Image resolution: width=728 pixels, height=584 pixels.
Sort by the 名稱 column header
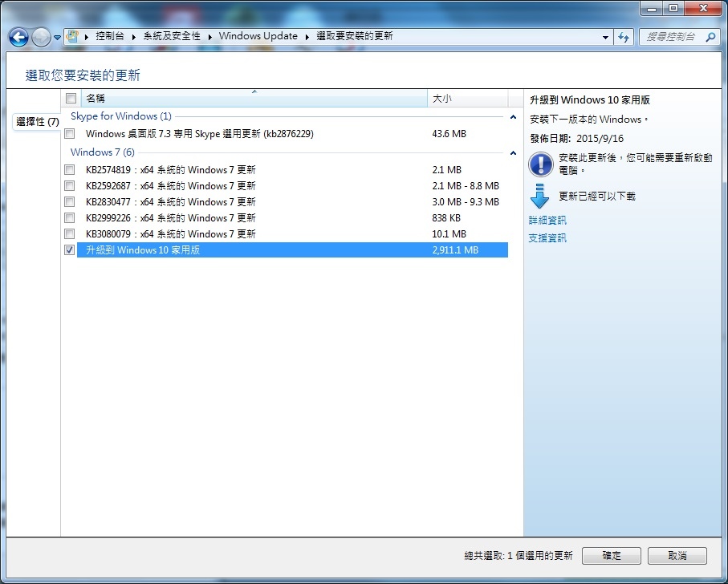click(x=254, y=99)
